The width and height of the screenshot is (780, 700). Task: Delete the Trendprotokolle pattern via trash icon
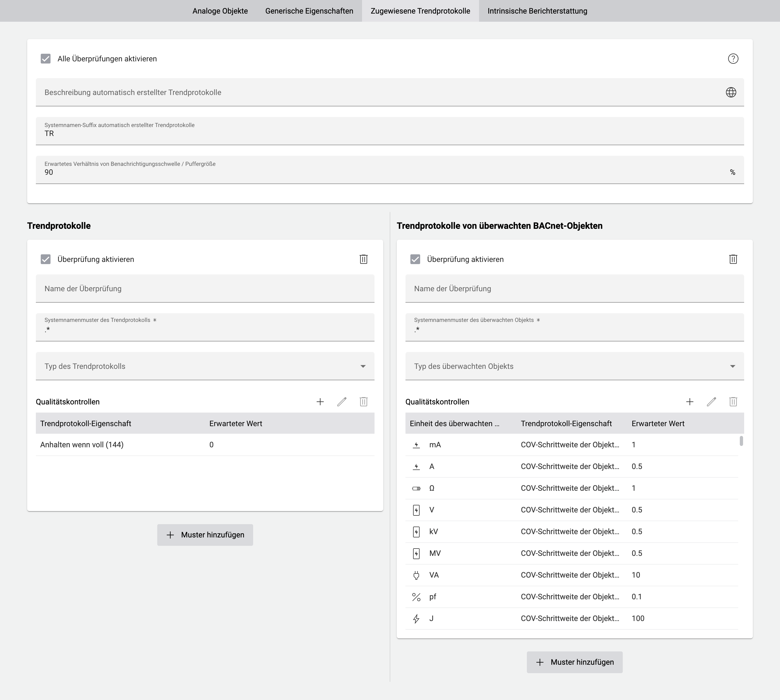[x=363, y=259]
